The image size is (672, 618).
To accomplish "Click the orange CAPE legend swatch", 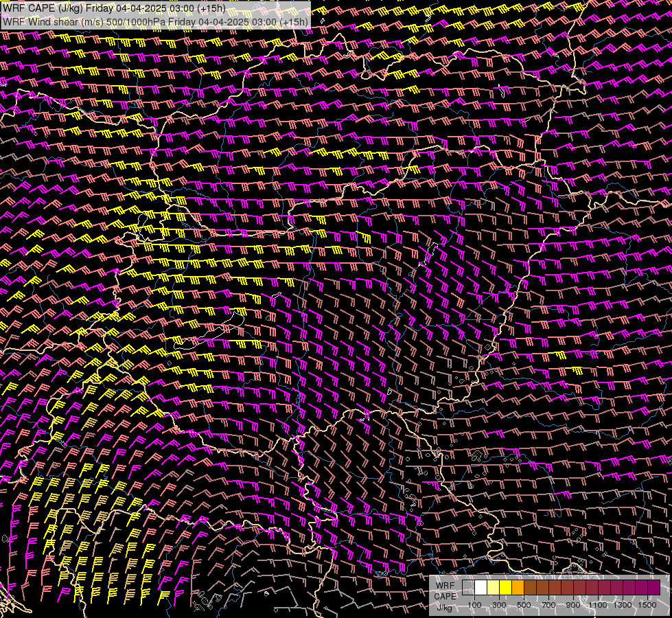I will 518,587.
